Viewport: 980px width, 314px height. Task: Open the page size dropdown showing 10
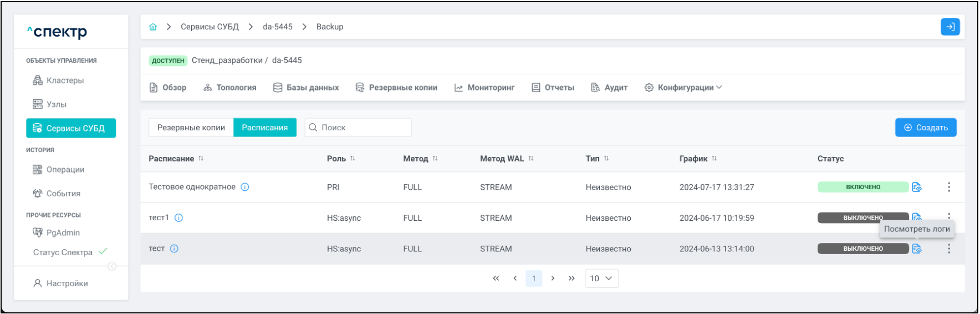601,278
